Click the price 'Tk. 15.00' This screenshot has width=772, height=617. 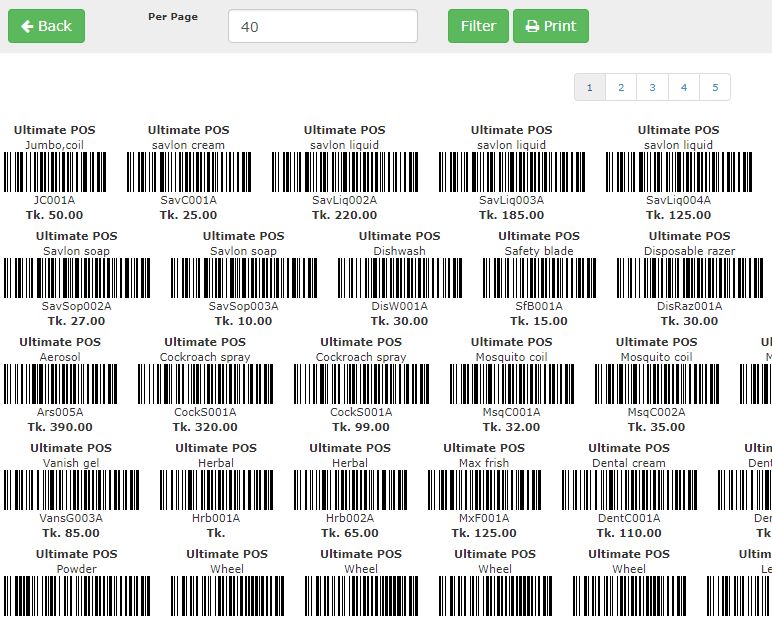click(x=539, y=321)
